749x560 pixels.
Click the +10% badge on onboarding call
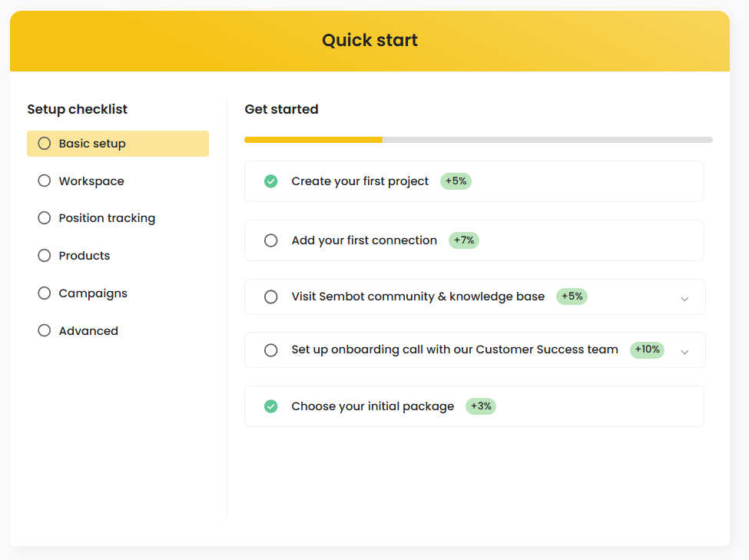647,350
